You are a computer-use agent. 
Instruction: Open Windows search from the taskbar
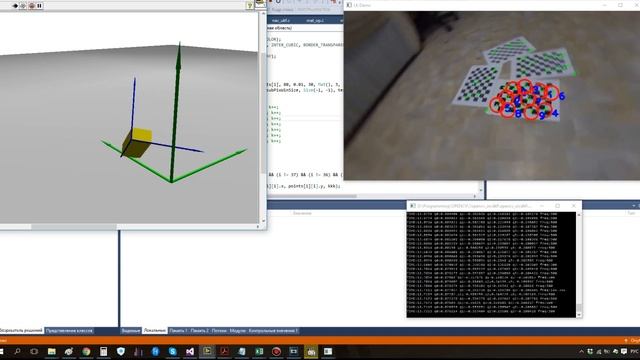point(17,351)
